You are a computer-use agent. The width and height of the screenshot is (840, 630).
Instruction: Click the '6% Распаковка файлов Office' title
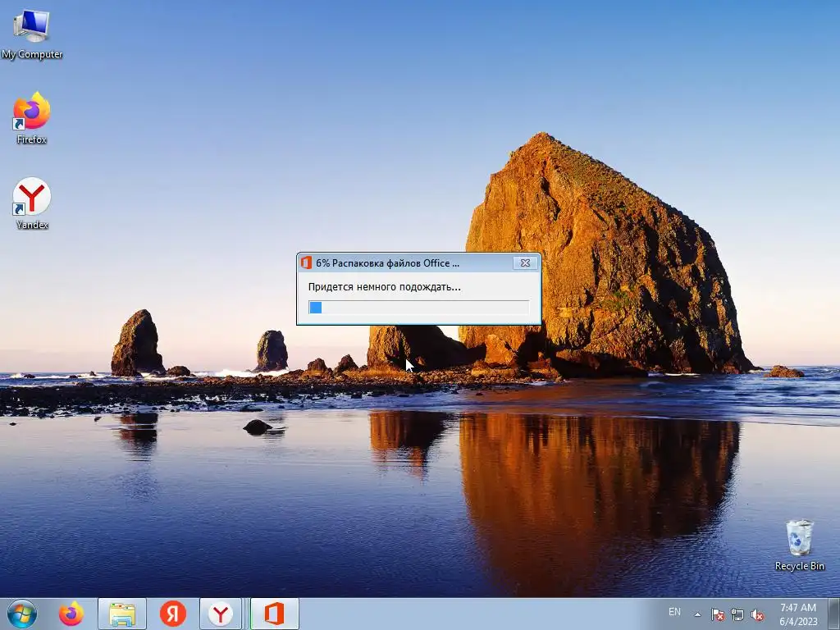tap(387, 263)
